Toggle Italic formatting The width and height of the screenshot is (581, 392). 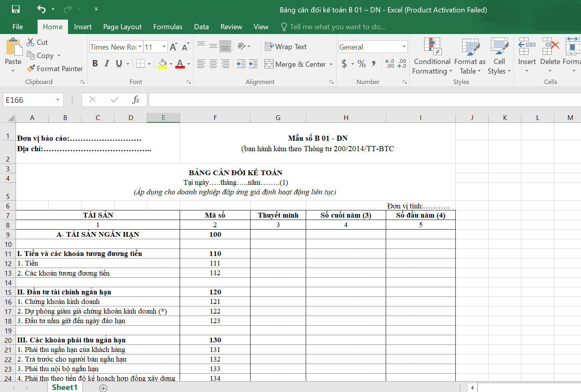click(107, 64)
